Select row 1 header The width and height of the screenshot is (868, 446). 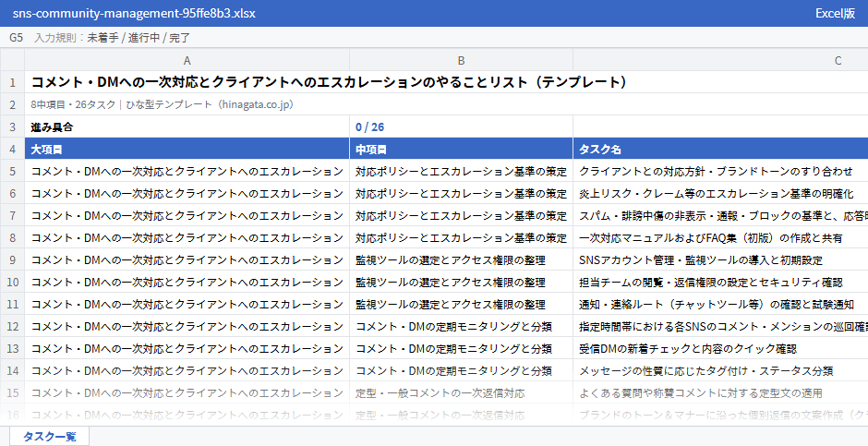point(12,82)
